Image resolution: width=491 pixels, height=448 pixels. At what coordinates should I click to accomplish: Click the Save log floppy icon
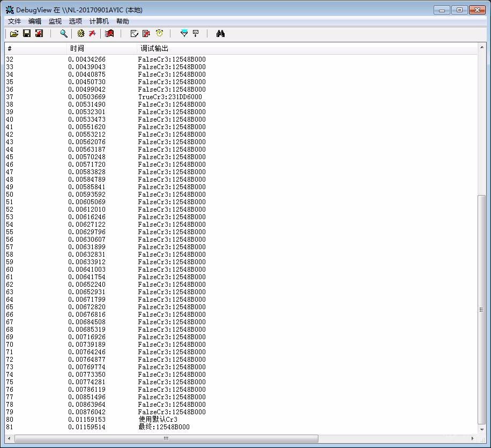[27, 34]
